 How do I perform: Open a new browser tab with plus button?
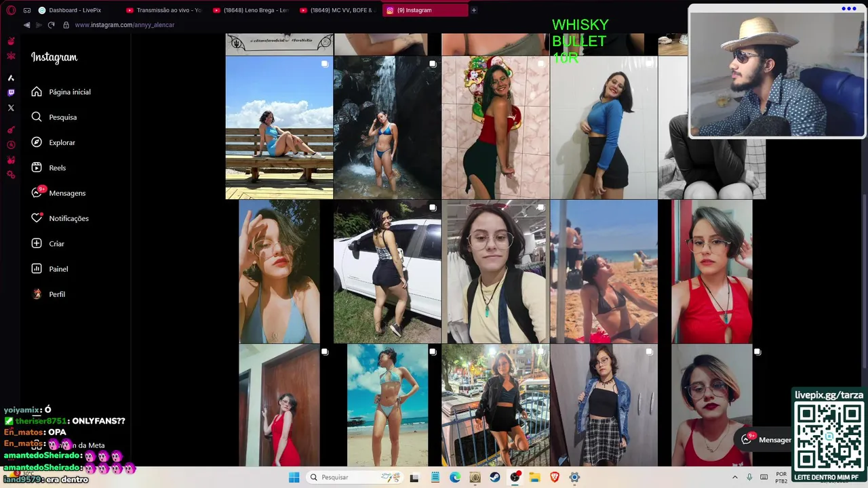pos(474,10)
